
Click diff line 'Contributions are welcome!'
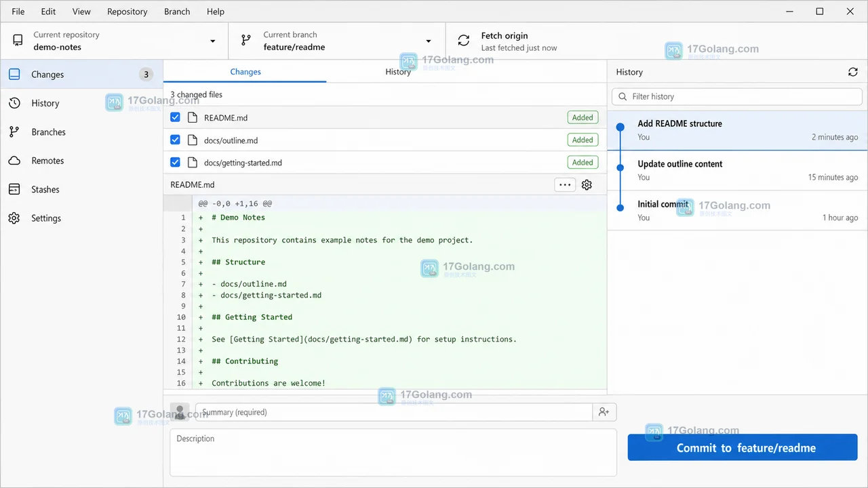point(269,383)
